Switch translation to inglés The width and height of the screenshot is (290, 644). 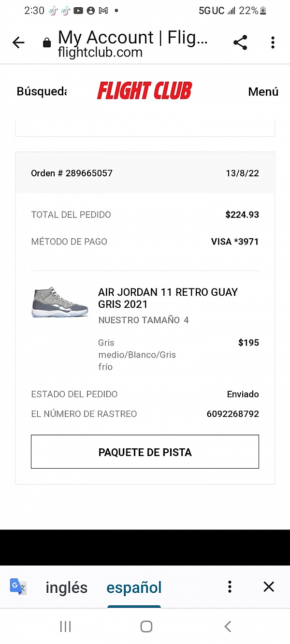point(66,587)
